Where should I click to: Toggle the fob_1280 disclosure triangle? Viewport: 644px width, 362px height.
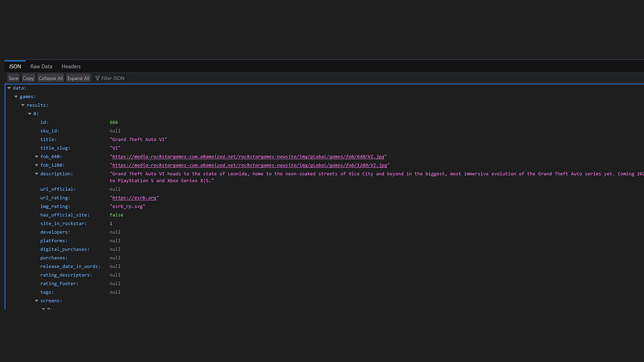(x=36, y=165)
